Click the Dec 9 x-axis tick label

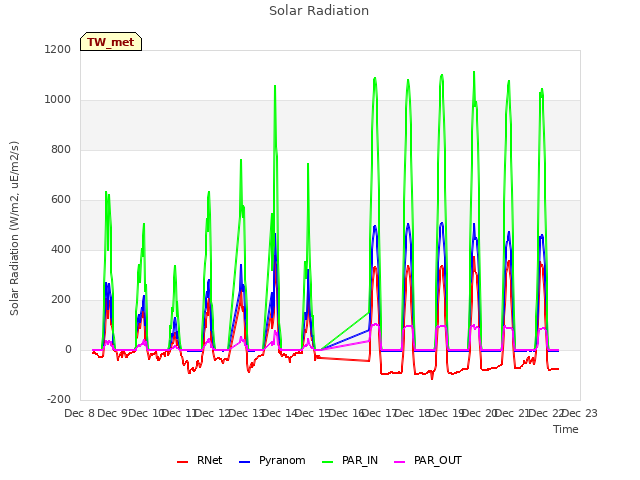coord(113,413)
